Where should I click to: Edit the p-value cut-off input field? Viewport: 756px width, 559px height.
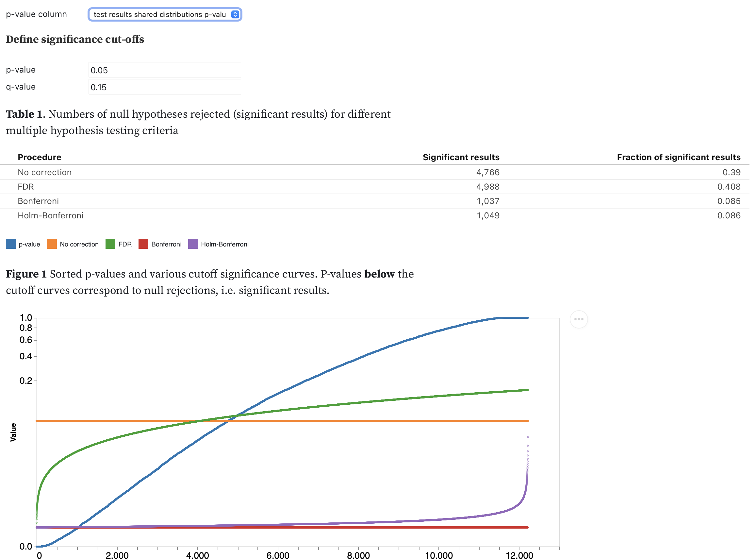point(165,70)
